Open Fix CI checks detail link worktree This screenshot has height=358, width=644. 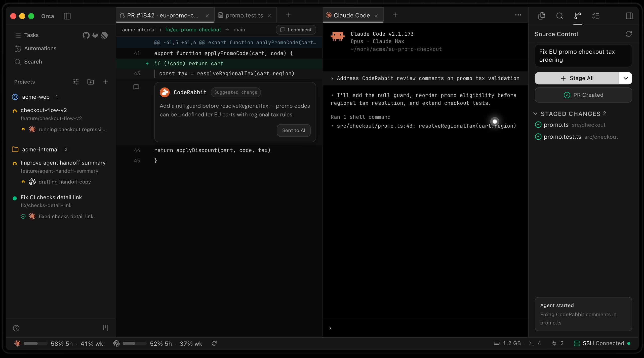pyautogui.click(x=48, y=201)
